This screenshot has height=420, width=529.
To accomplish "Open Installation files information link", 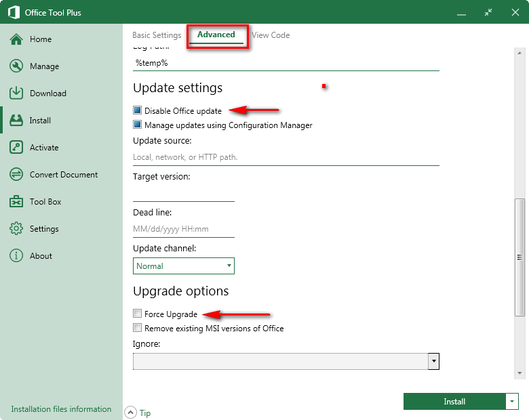I will point(61,409).
